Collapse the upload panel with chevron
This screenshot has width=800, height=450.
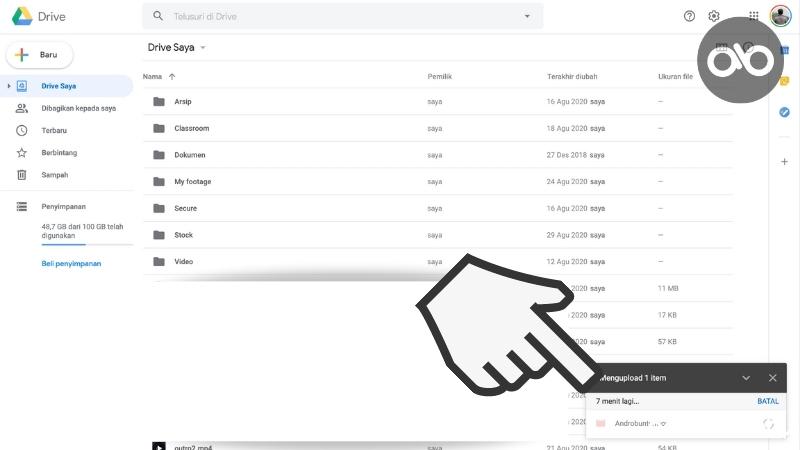746,378
